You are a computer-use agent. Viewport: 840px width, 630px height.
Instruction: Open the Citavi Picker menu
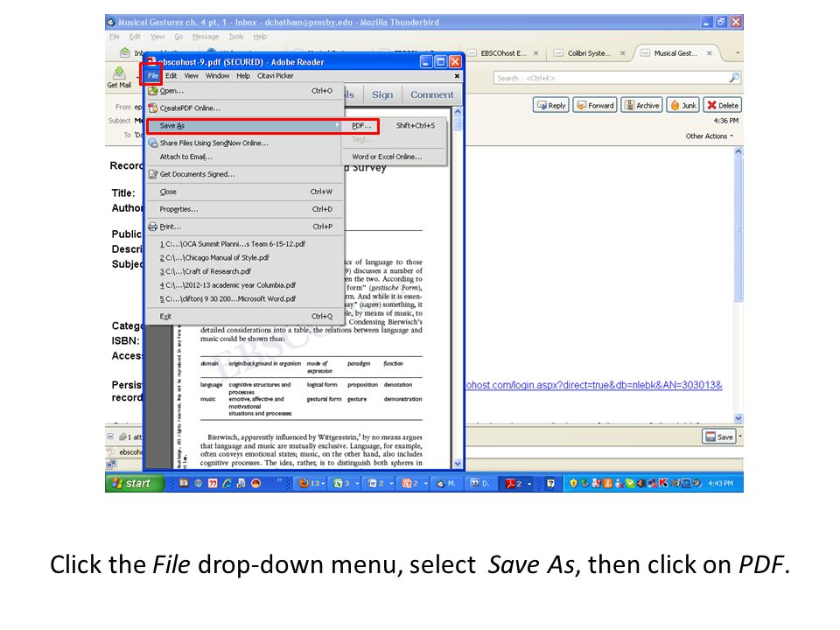[276, 75]
